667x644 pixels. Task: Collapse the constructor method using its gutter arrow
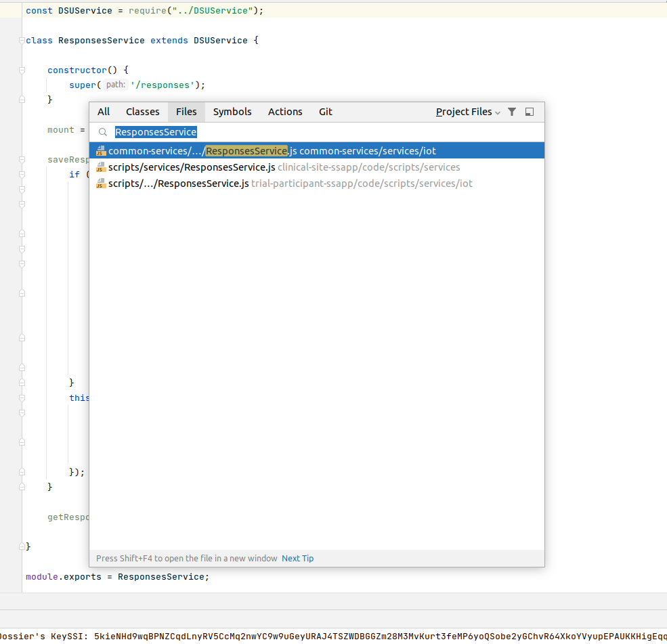click(21, 70)
